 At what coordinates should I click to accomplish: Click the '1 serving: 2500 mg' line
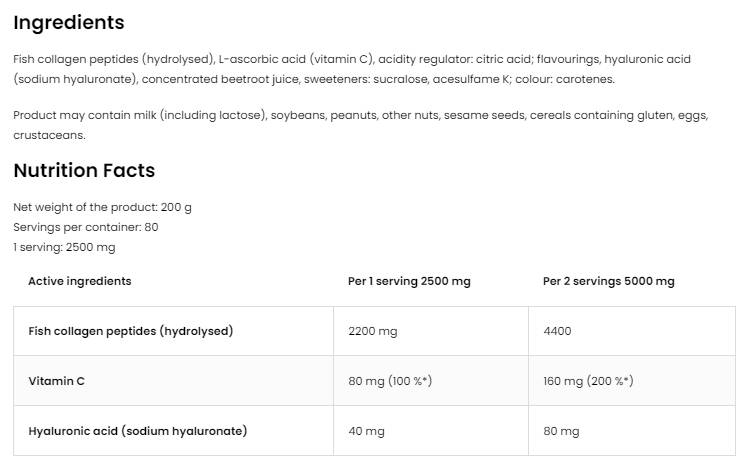tap(64, 247)
